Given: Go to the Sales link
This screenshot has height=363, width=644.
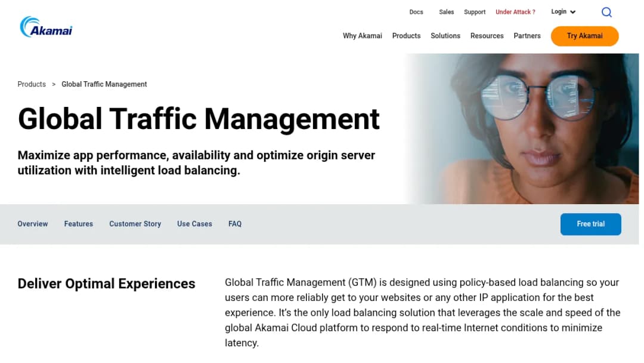Looking at the screenshot, I should point(446,12).
